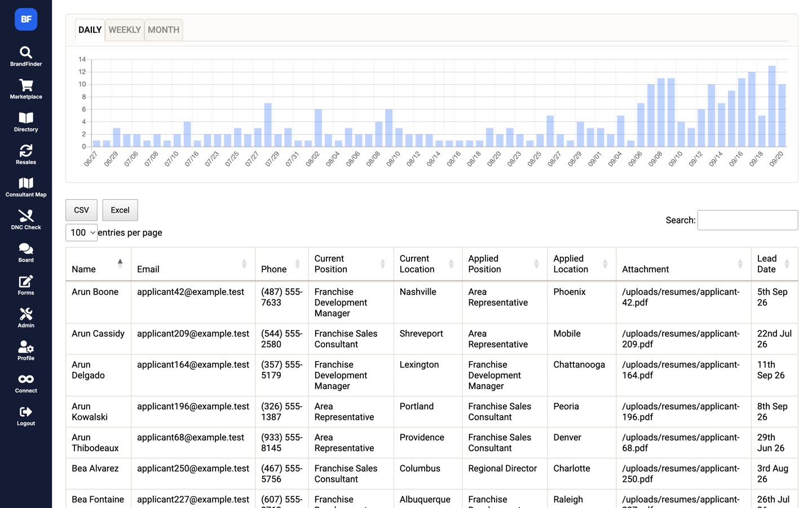Switch to the MONTH tab
The width and height of the screenshot is (812, 508).
coord(164,30)
